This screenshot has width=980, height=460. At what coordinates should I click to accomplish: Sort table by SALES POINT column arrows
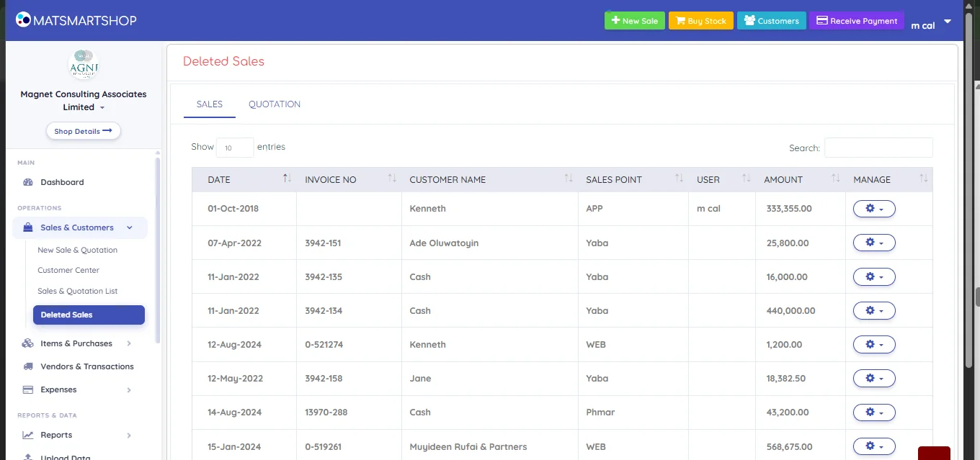(x=679, y=179)
